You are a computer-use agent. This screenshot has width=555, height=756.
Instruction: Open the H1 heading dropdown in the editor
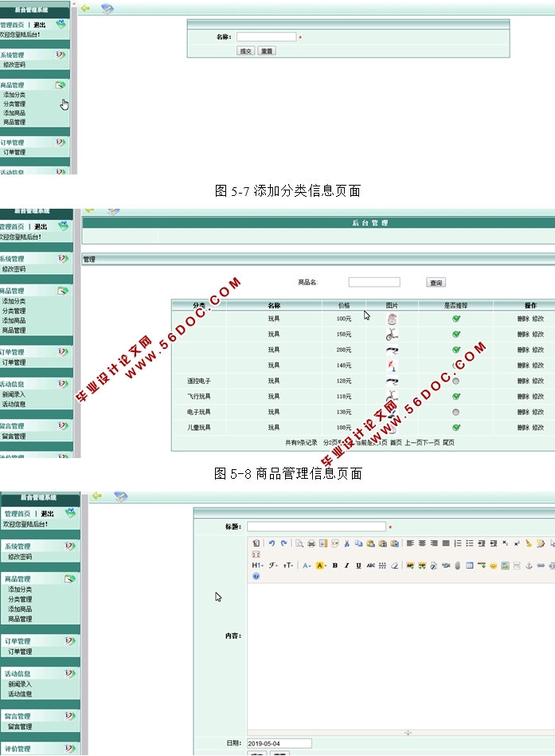point(257,566)
